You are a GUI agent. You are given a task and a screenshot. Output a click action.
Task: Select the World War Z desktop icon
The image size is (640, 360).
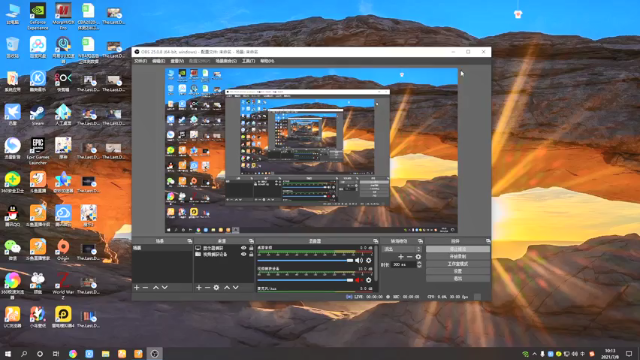pyautogui.click(x=63, y=286)
